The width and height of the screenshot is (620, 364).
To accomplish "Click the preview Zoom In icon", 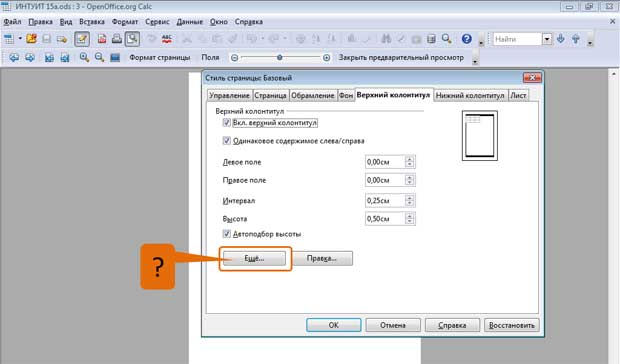I will tap(84, 58).
